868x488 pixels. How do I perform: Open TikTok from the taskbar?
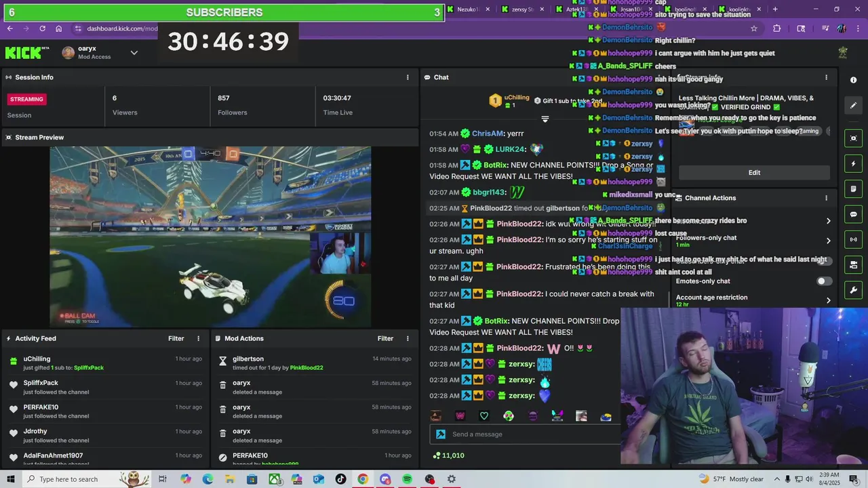pyautogui.click(x=340, y=479)
